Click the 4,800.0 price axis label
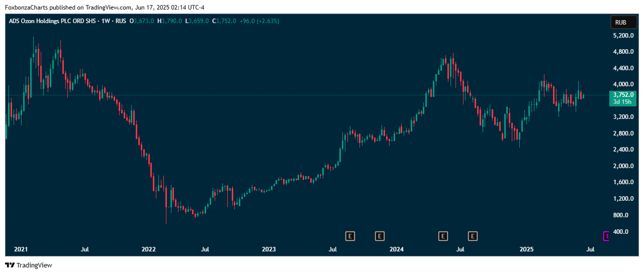 [623, 52]
